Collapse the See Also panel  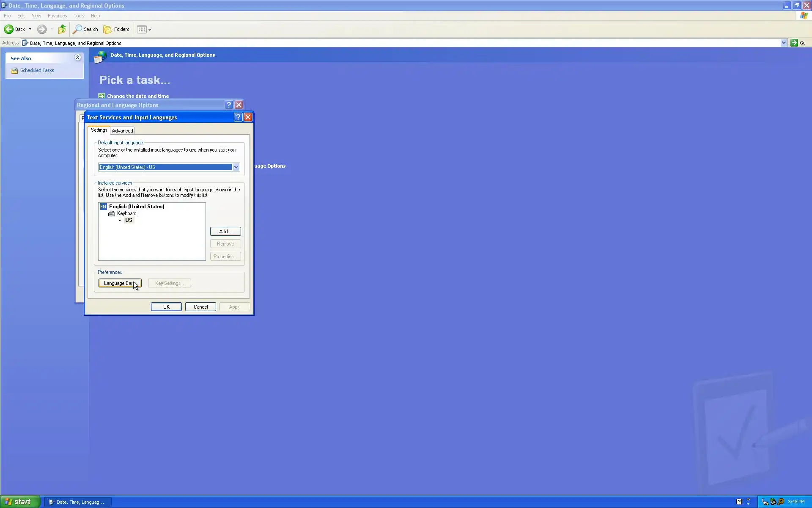click(x=77, y=58)
